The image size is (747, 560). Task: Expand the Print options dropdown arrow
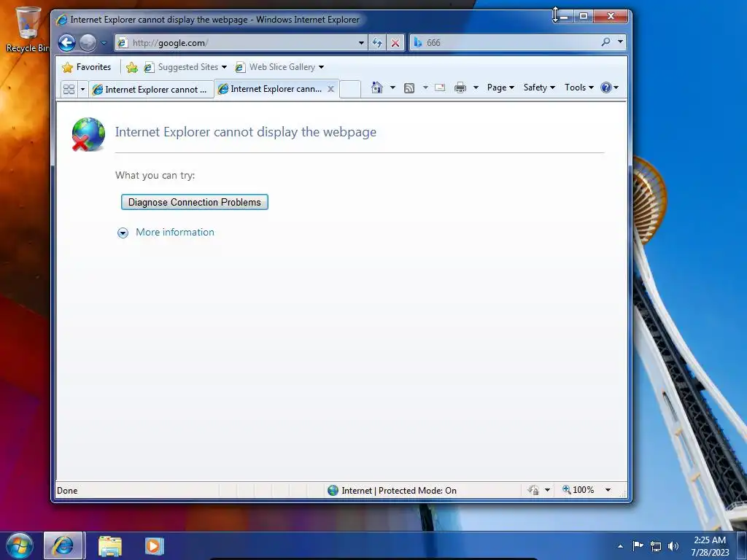[476, 87]
